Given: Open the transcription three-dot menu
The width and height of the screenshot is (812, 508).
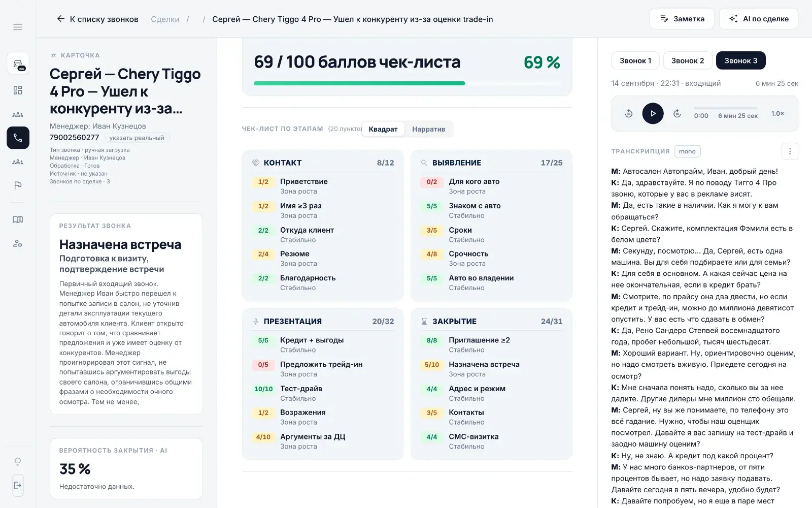Looking at the screenshot, I should click(x=790, y=151).
